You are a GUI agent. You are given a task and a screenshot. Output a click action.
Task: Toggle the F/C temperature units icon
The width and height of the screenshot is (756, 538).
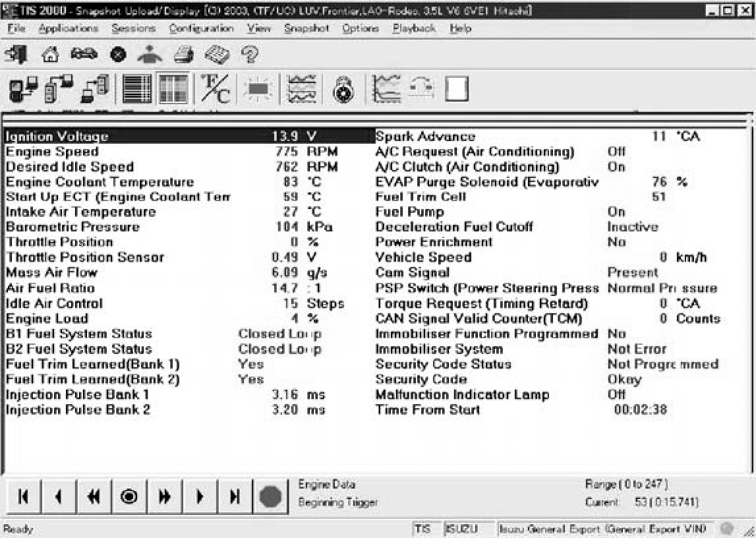click(x=214, y=90)
